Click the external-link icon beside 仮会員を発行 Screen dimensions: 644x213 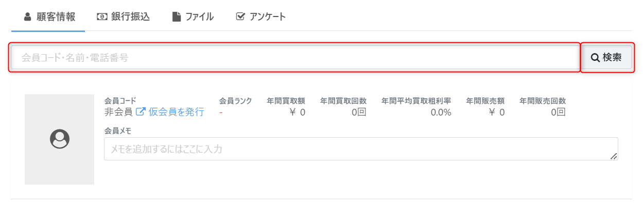point(141,111)
